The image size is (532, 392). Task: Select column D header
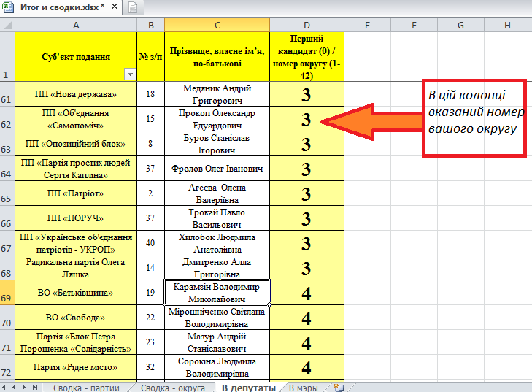(x=307, y=25)
